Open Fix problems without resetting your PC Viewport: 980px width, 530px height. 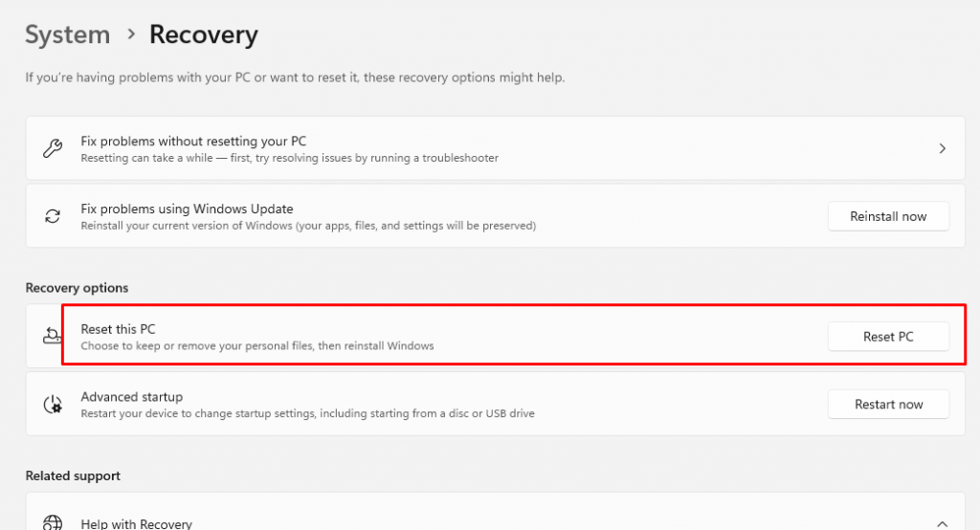click(x=495, y=148)
